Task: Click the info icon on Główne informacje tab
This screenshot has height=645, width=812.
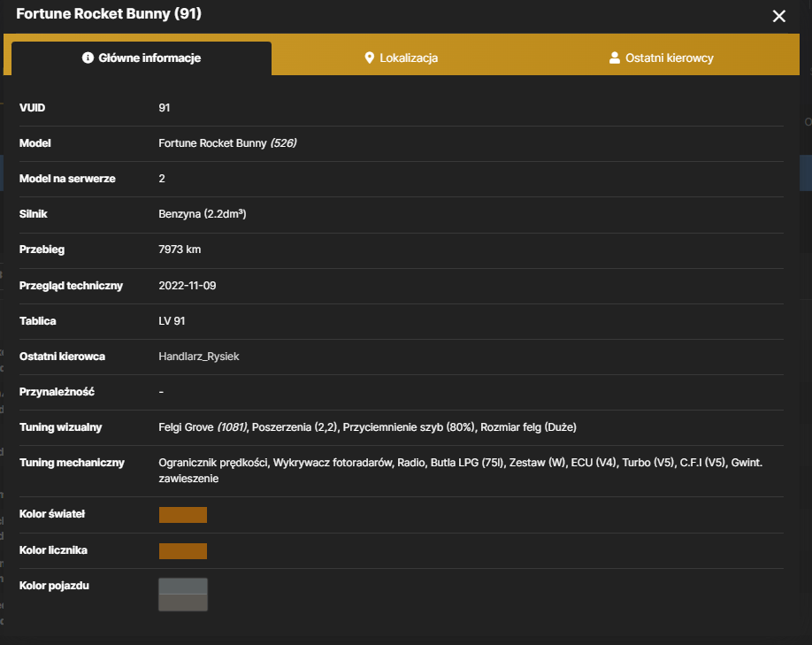Action: point(88,58)
